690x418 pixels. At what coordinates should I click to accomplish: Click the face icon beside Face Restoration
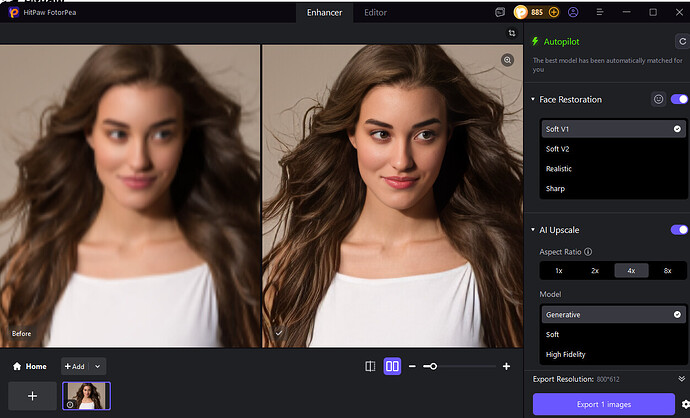658,99
